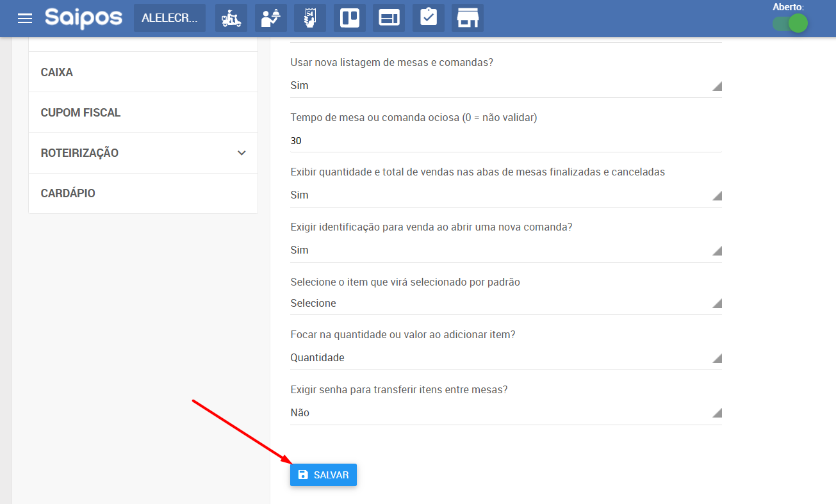
Task: Click the storefront icon
Action: (x=468, y=18)
